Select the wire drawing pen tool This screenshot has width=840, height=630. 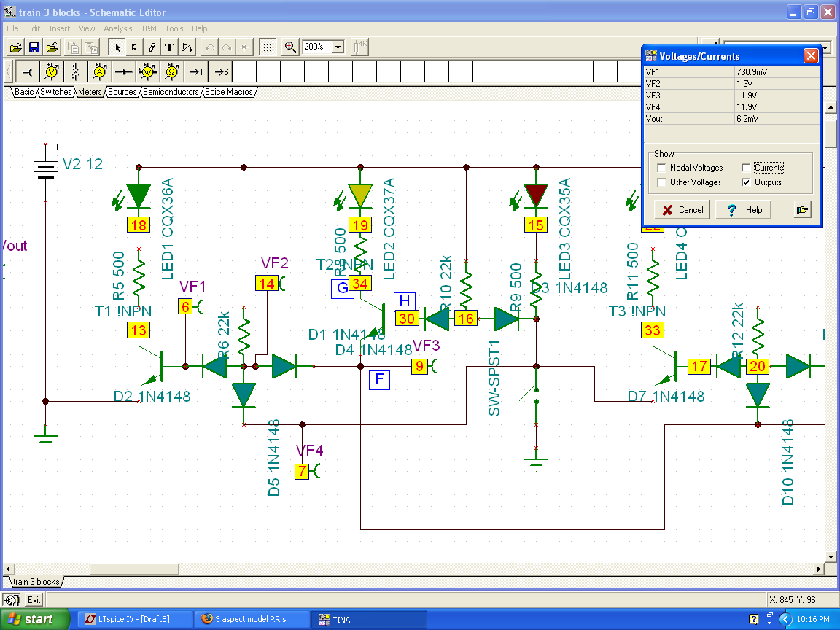pos(152,47)
